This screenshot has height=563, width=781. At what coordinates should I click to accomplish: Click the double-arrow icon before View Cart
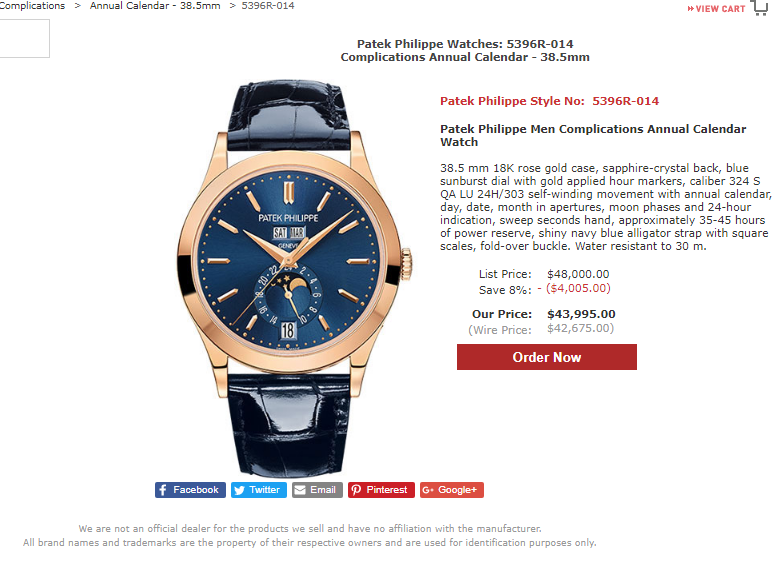point(691,9)
